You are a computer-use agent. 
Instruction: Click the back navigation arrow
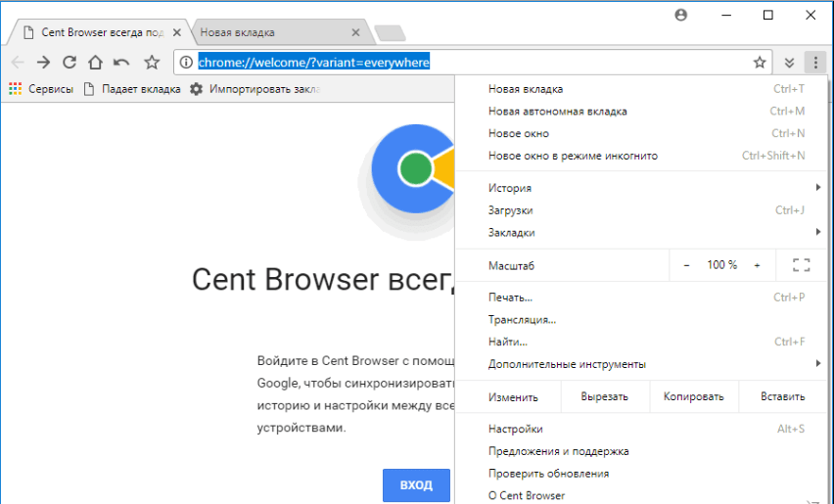tap(18, 63)
